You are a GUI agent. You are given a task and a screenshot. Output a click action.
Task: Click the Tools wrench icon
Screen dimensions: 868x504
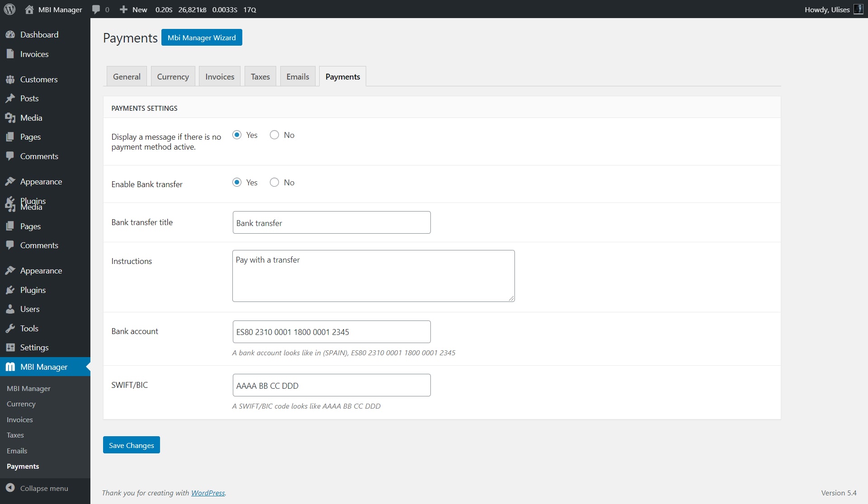10,329
